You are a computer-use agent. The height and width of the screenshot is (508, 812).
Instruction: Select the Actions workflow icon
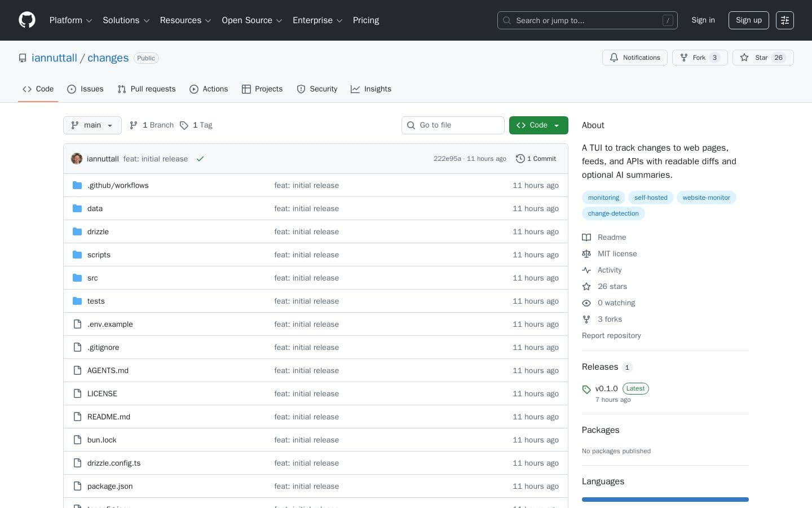(x=194, y=89)
